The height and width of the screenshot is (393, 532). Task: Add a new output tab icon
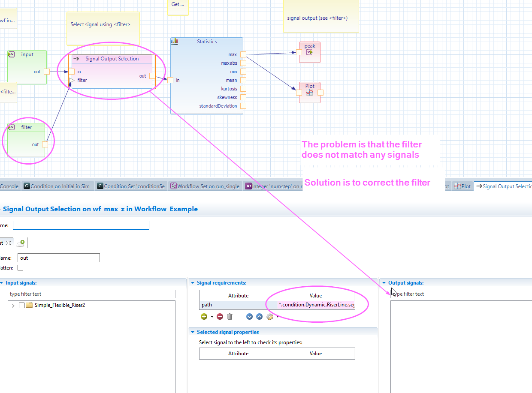21,243
